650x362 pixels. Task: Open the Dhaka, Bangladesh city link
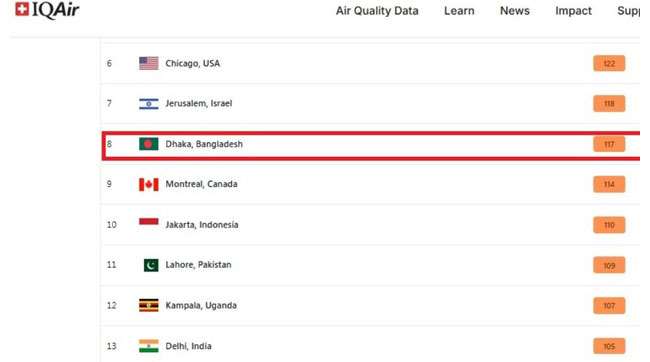[204, 144]
